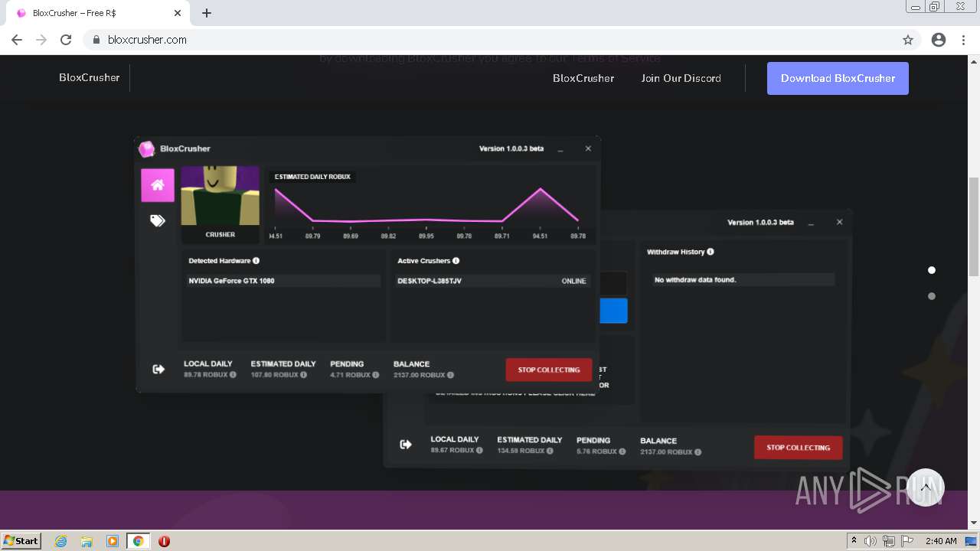Click the CRUSHER avatar thumbnail
The image size is (980, 551).
point(220,196)
